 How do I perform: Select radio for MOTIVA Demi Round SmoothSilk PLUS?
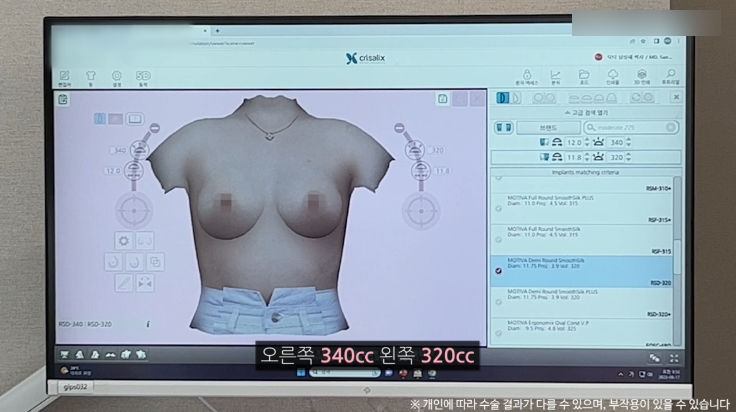coord(498,302)
